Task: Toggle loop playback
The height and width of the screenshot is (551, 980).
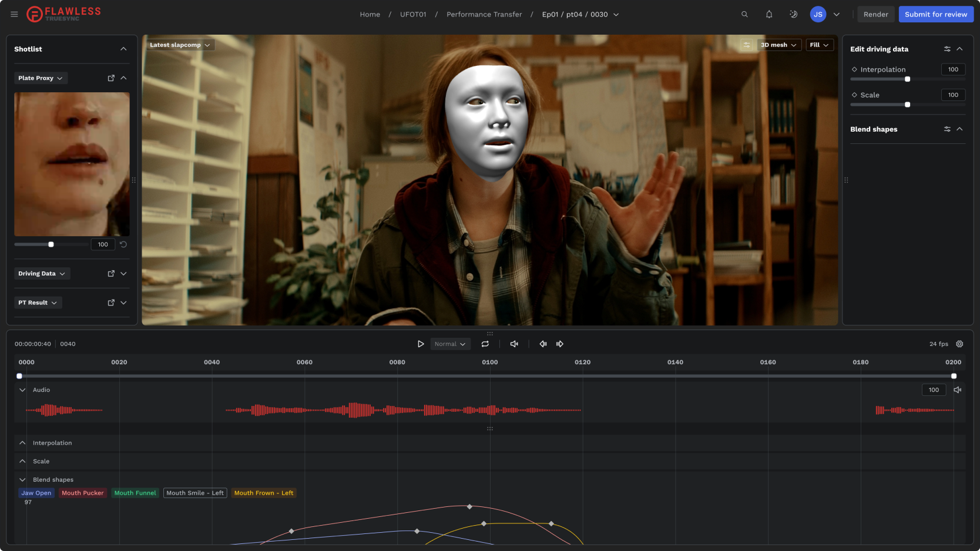Action: [485, 344]
